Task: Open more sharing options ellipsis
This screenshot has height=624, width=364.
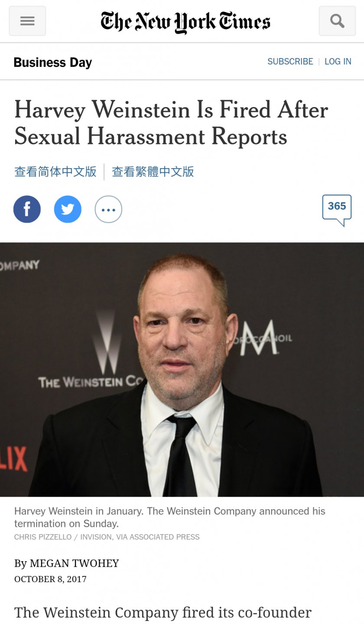Action: point(108,209)
